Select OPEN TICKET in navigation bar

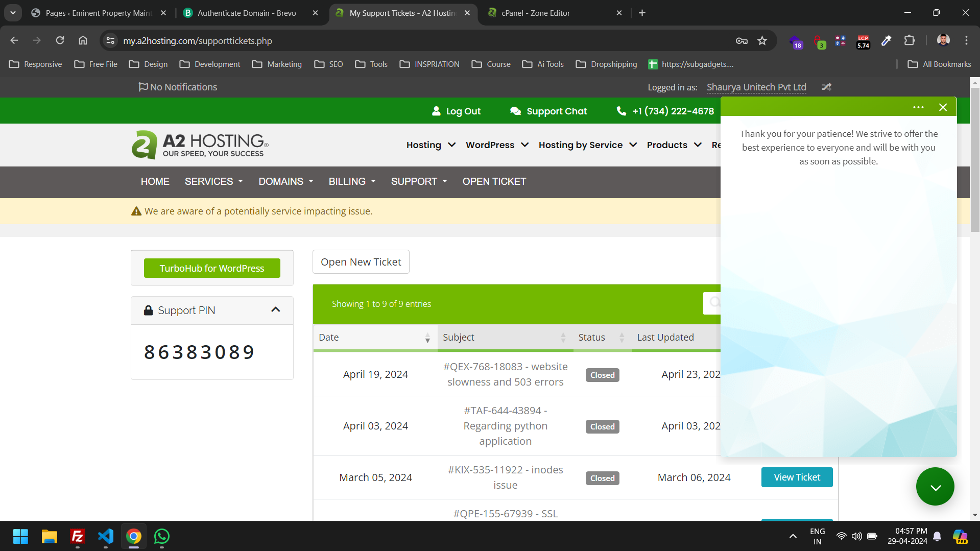494,182
